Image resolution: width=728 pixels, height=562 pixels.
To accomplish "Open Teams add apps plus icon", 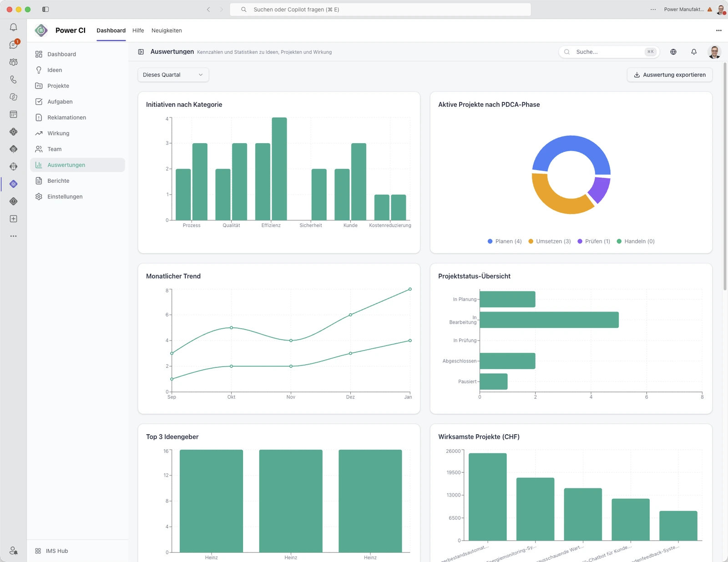I will (13, 219).
